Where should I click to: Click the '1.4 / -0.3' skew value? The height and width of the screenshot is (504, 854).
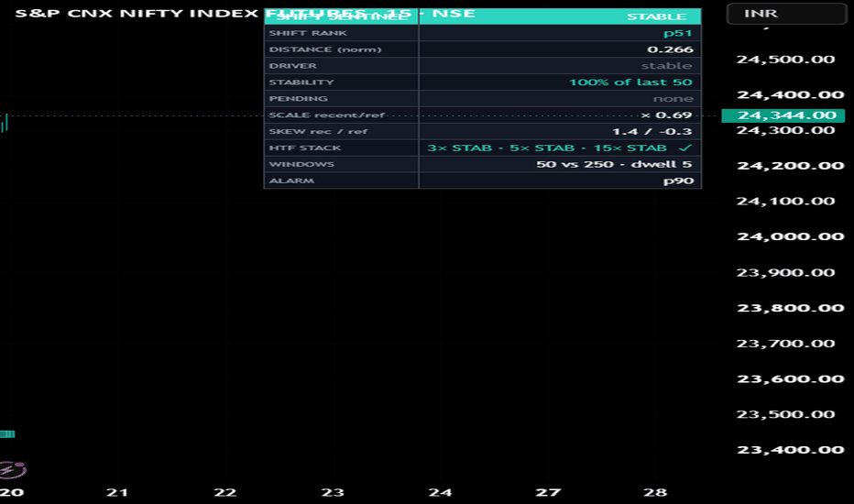pos(651,131)
